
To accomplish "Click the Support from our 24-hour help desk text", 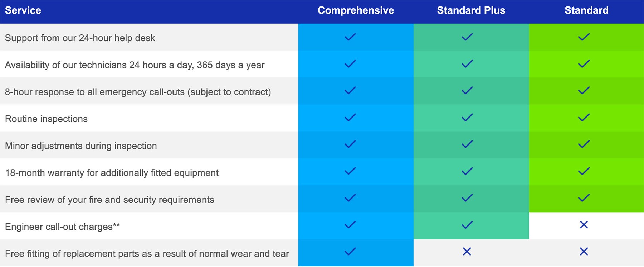I will [80, 38].
